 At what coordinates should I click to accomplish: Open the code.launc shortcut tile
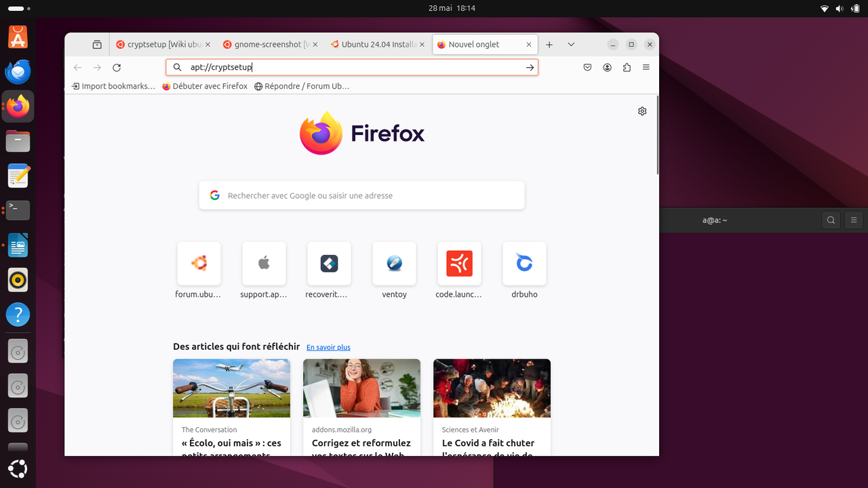459,270
